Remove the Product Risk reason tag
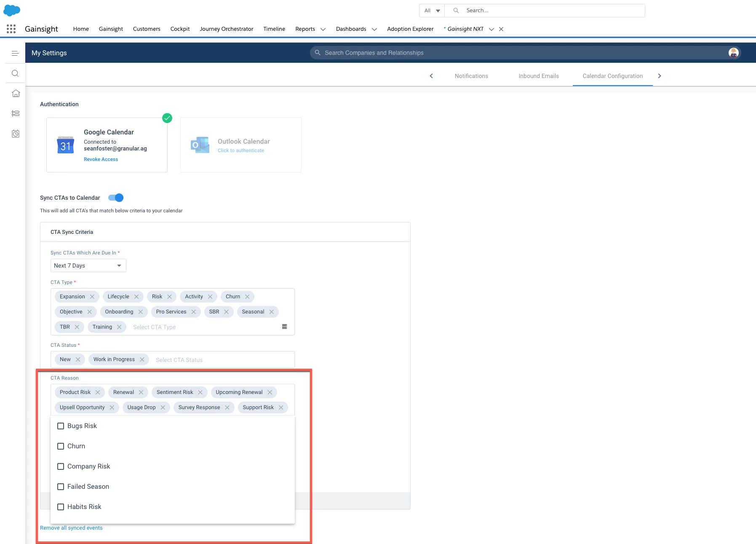The width and height of the screenshot is (756, 544). pyautogui.click(x=98, y=392)
